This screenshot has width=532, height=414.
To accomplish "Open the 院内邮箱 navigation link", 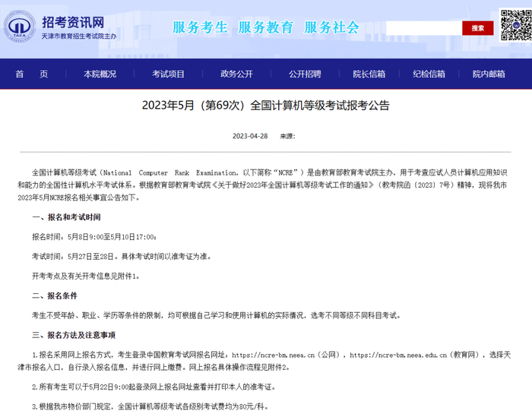I will point(489,74).
